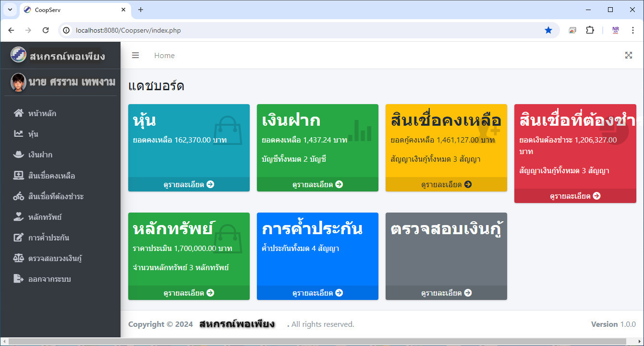The image size is (644, 346).
Task: Open ดูรายละเอียด on the เงินฝาก card
Action: click(x=317, y=184)
